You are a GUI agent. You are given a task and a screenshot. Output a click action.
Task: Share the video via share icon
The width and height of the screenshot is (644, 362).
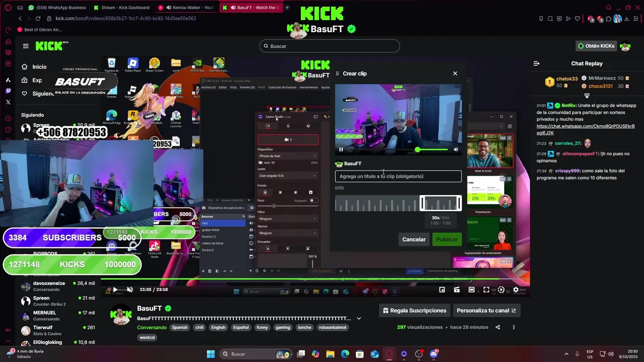coord(498,327)
